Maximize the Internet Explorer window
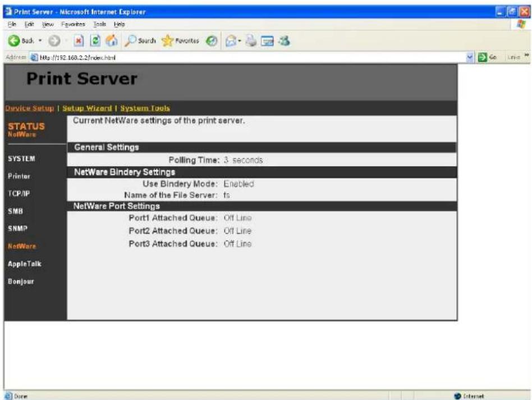 click(x=512, y=12)
